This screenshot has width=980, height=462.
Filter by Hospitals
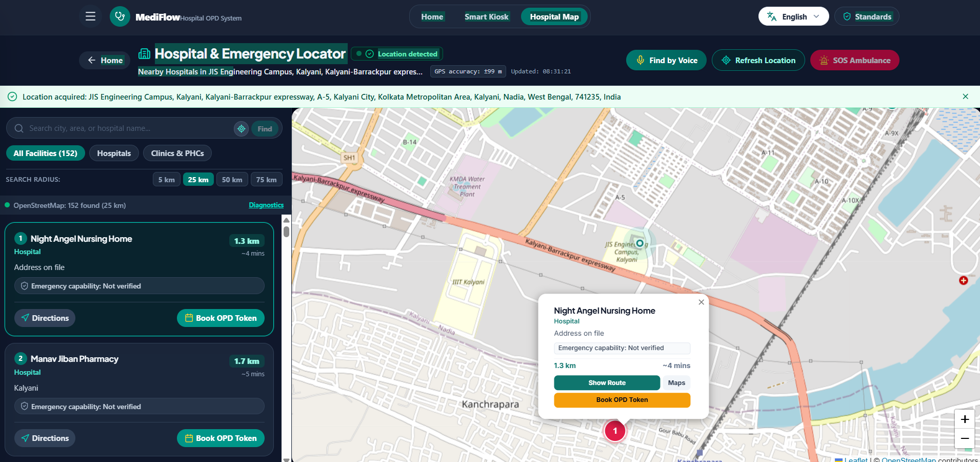114,153
